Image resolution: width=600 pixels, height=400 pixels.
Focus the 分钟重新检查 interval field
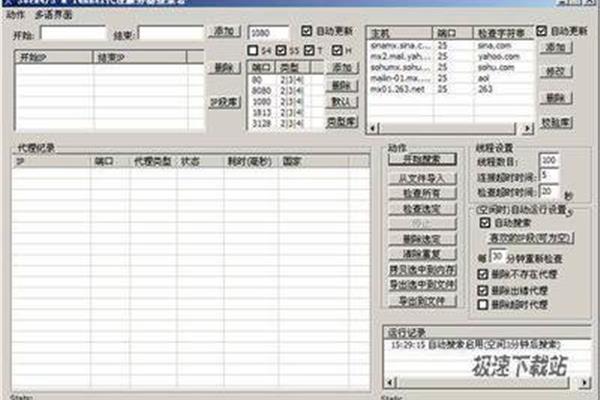(x=497, y=257)
